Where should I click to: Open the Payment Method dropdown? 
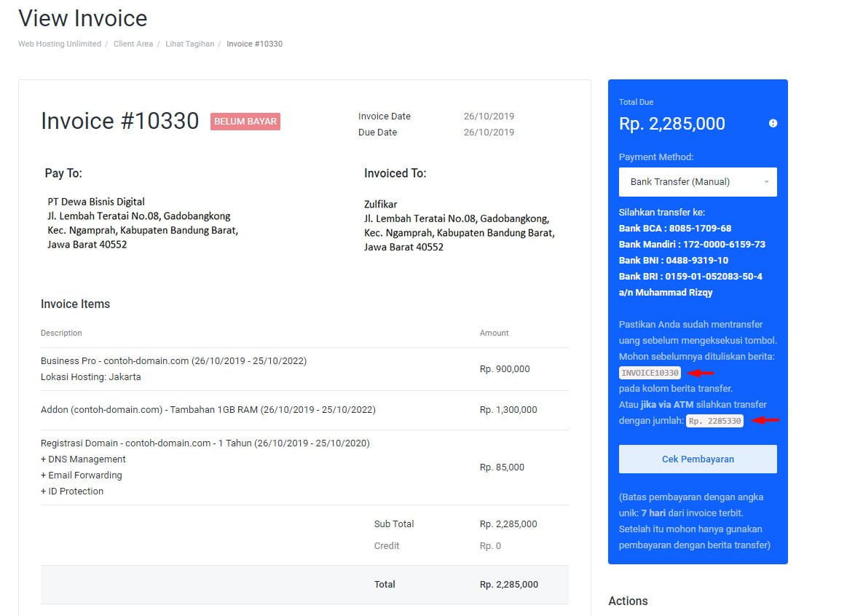(697, 182)
